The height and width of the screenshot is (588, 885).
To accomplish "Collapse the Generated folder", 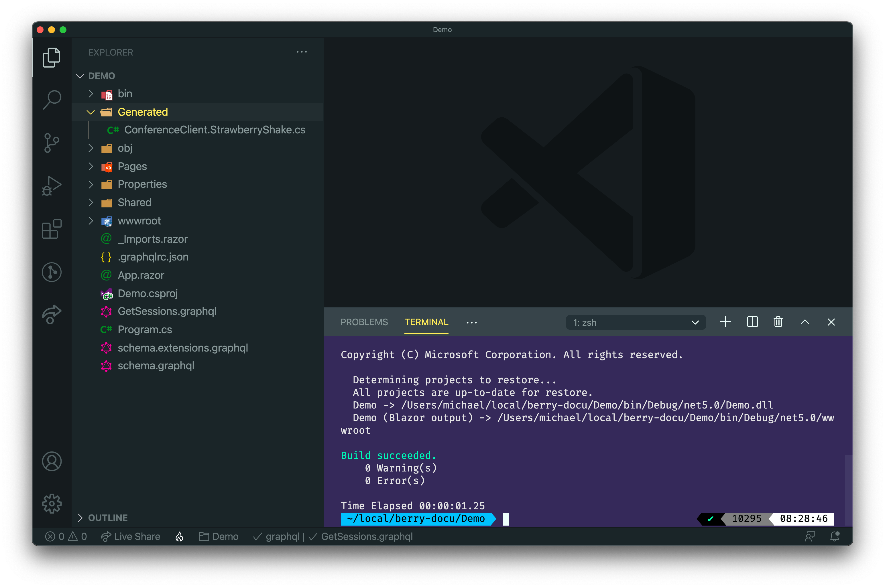I will (143, 112).
